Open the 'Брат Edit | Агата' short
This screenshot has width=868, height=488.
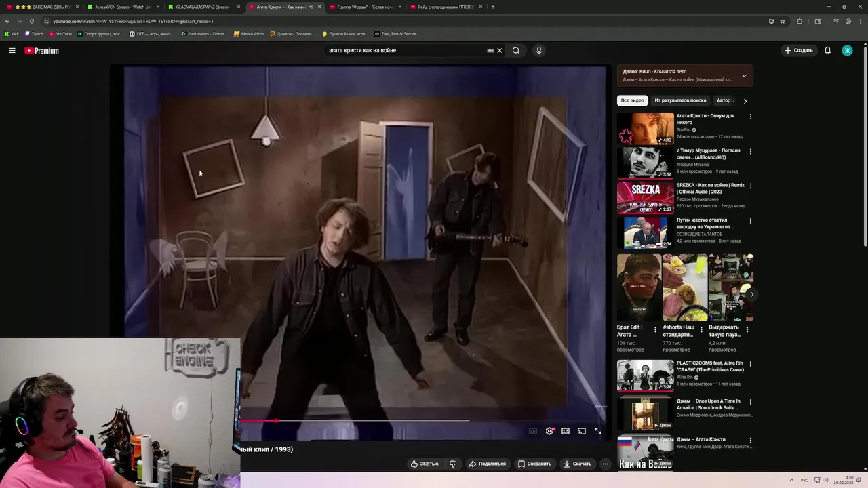point(639,287)
